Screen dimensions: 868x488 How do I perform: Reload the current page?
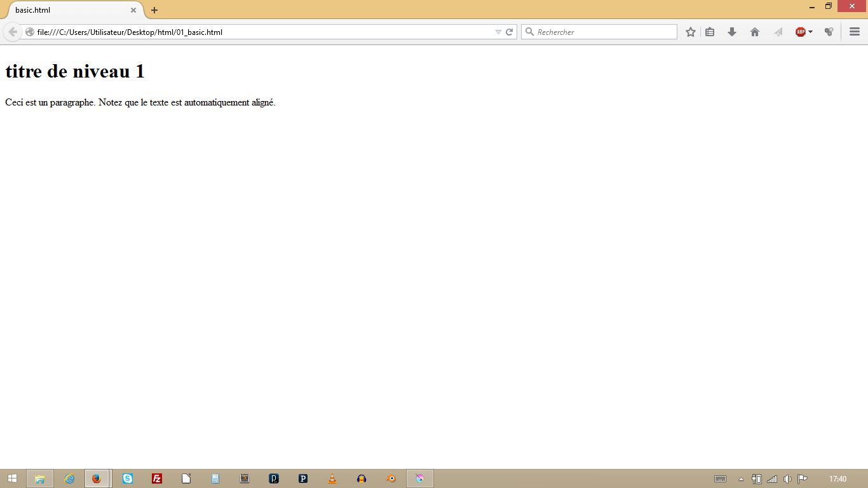click(x=509, y=32)
